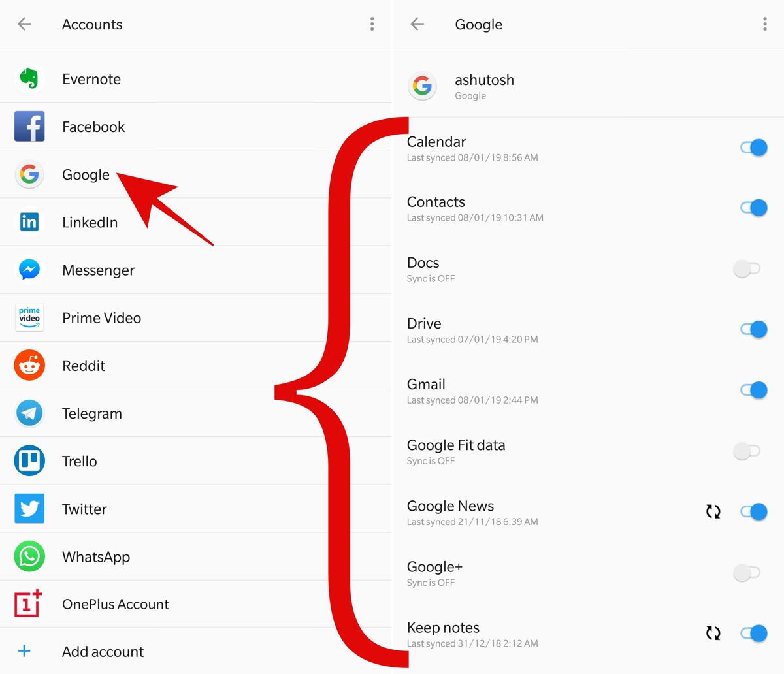Turn off Gmail sync switch
The width and height of the screenshot is (784, 674).
pos(753,391)
